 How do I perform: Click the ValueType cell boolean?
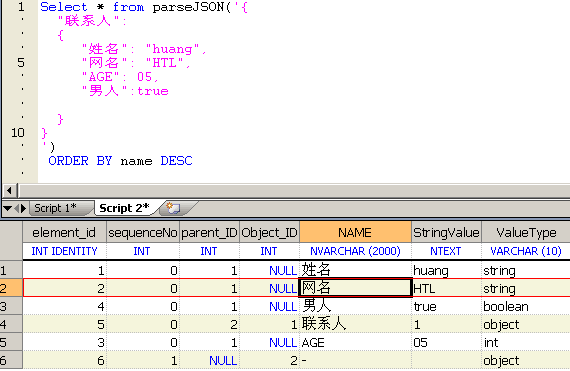pyautogui.click(x=526, y=306)
